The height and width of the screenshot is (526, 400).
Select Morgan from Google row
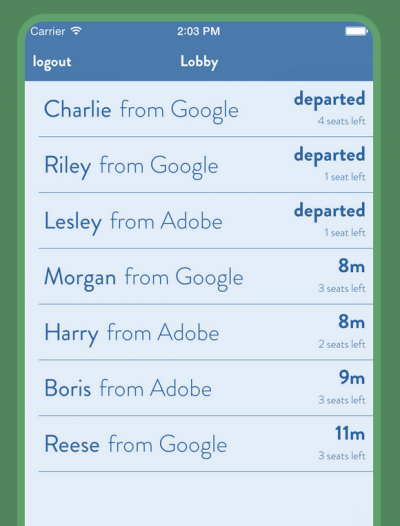[199, 276]
